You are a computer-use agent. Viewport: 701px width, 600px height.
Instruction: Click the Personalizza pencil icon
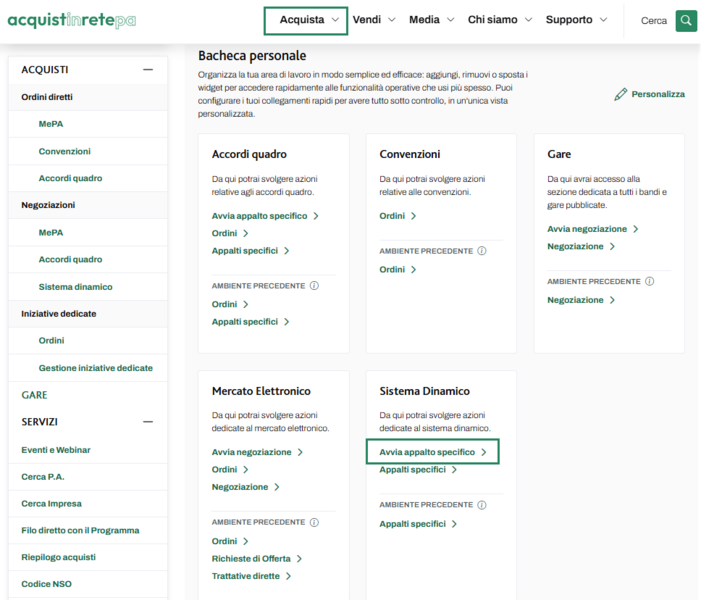pyautogui.click(x=621, y=94)
